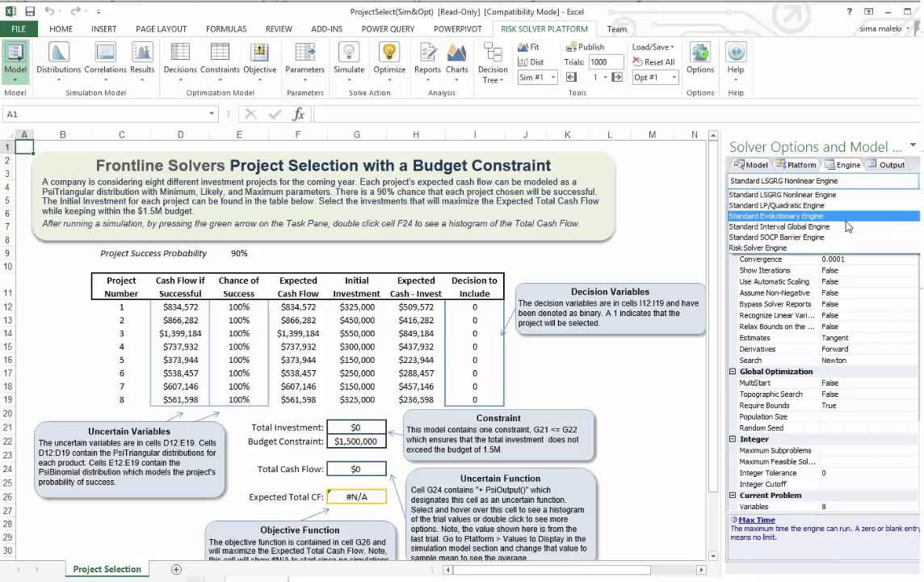This screenshot has height=582, width=924.
Task: Toggle Require Bounds True value
Action: pyautogui.click(x=829, y=406)
